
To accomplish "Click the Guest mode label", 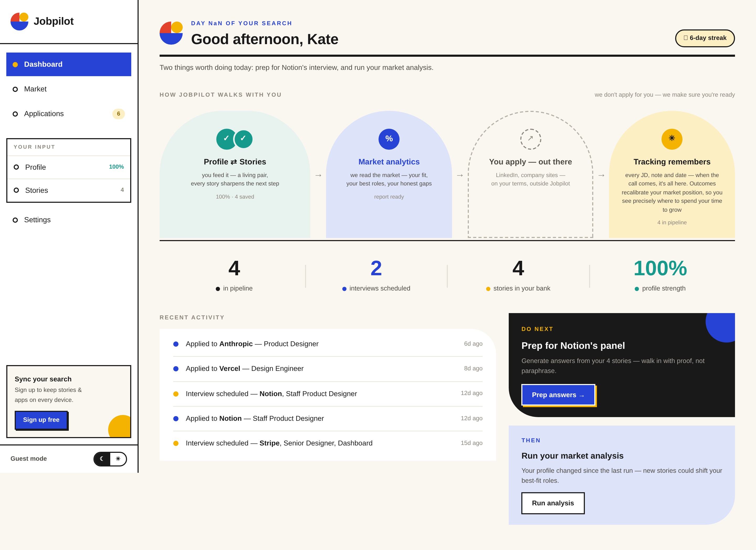I will click(x=29, y=459).
